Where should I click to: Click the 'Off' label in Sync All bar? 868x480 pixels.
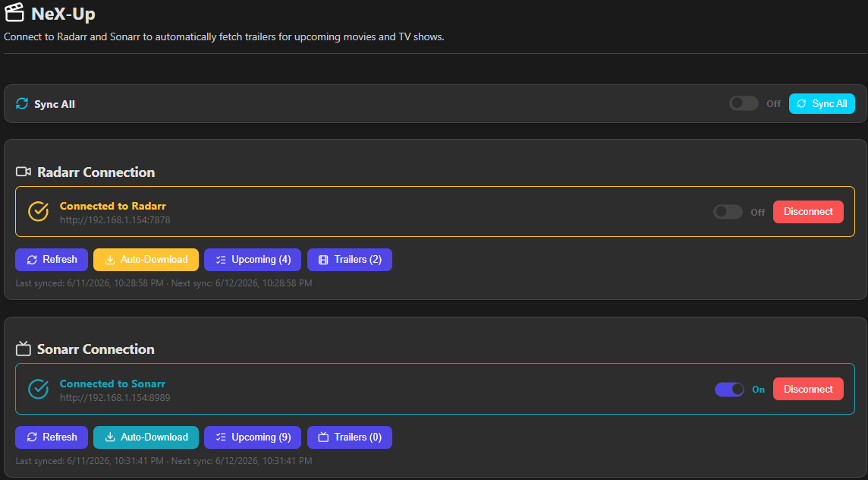tap(773, 103)
